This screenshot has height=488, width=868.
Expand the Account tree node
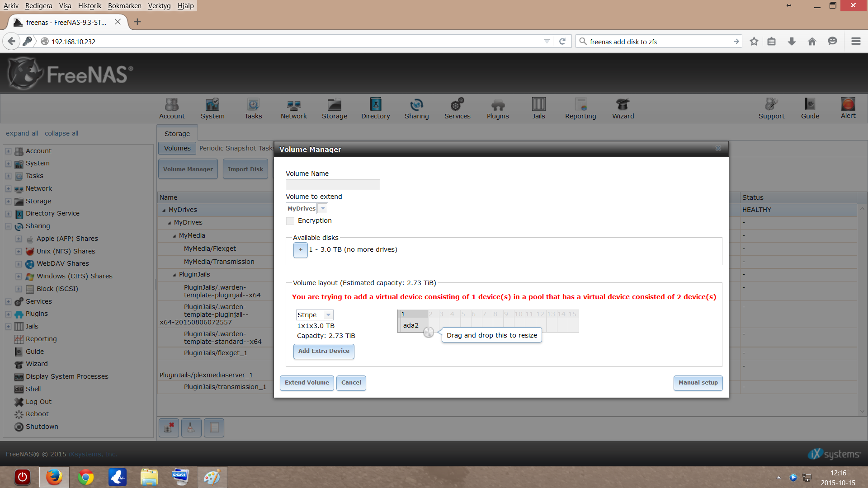pos(8,151)
